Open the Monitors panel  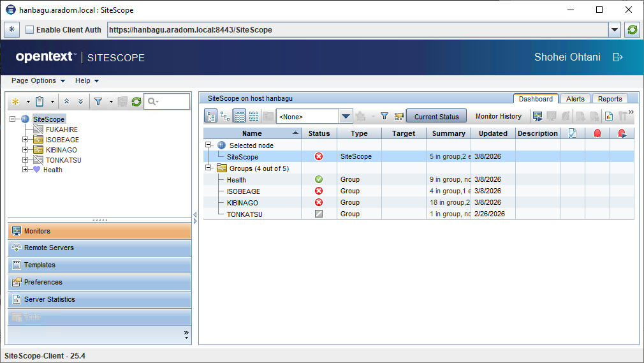click(99, 231)
